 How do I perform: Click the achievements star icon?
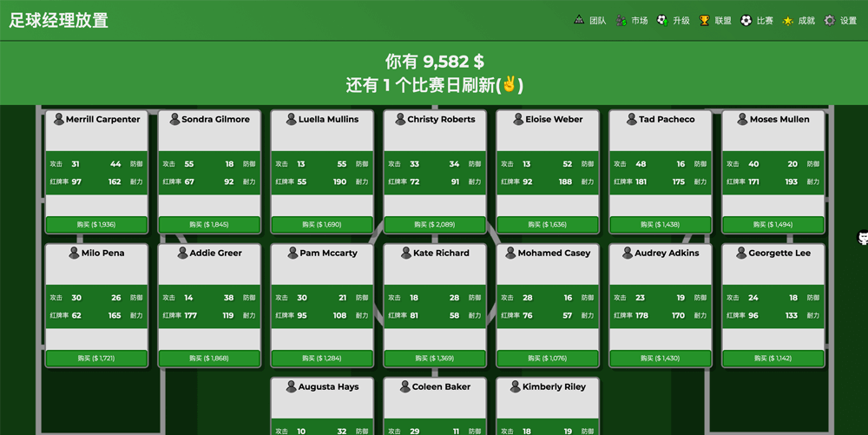tap(787, 21)
